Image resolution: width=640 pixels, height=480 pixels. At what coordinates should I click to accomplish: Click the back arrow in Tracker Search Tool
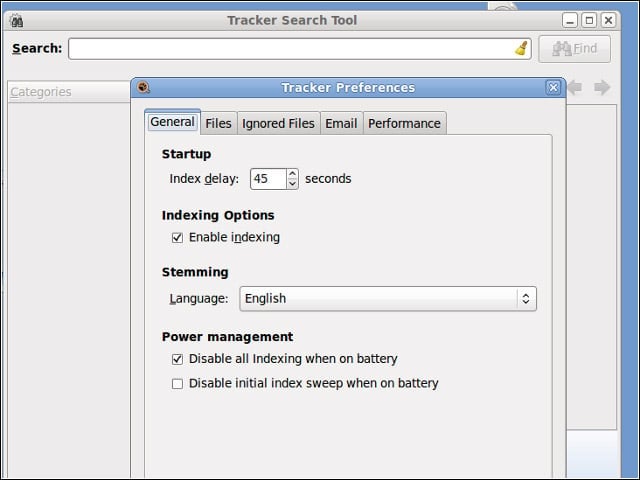click(575, 87)
